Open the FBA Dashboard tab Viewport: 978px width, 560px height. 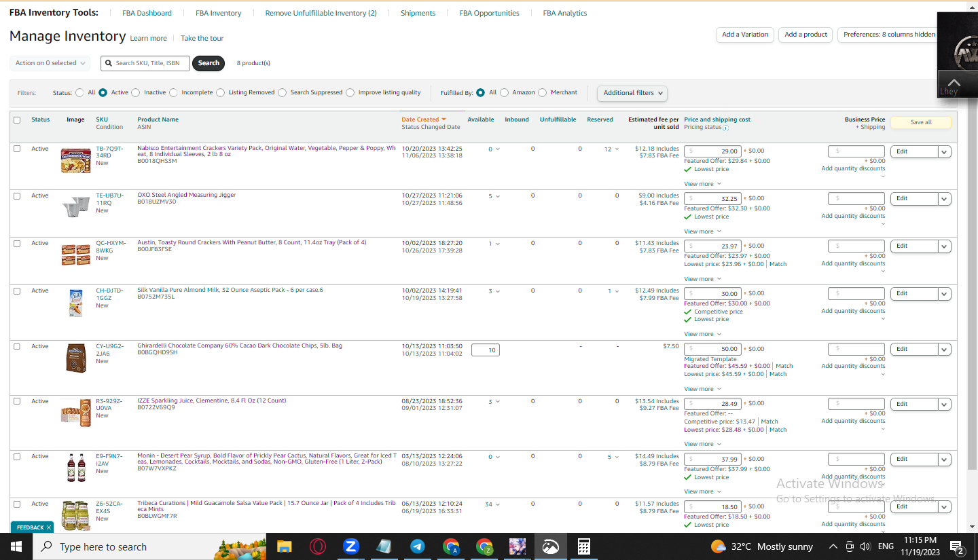[x=147, y=13]
